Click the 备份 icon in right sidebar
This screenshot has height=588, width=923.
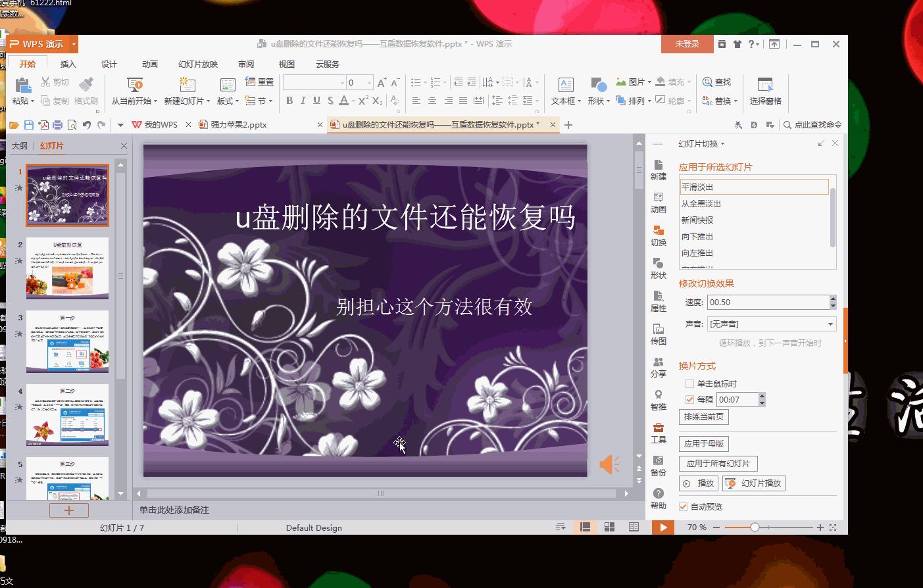click(x=658, y=467)
